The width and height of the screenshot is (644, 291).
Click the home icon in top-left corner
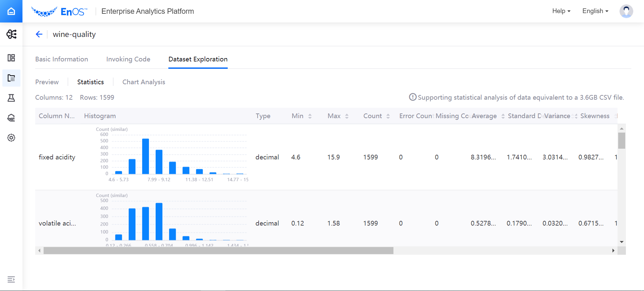(x=11, y=11)
